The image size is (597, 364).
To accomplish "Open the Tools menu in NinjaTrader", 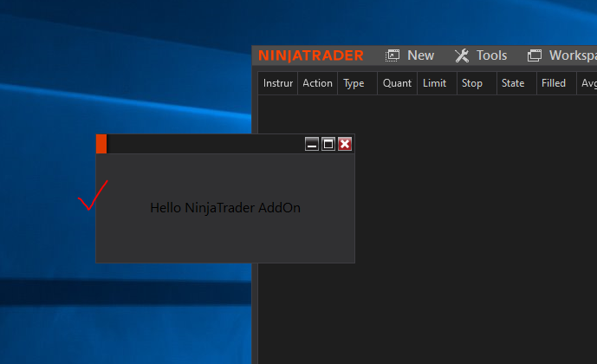I will click(491, 55).
